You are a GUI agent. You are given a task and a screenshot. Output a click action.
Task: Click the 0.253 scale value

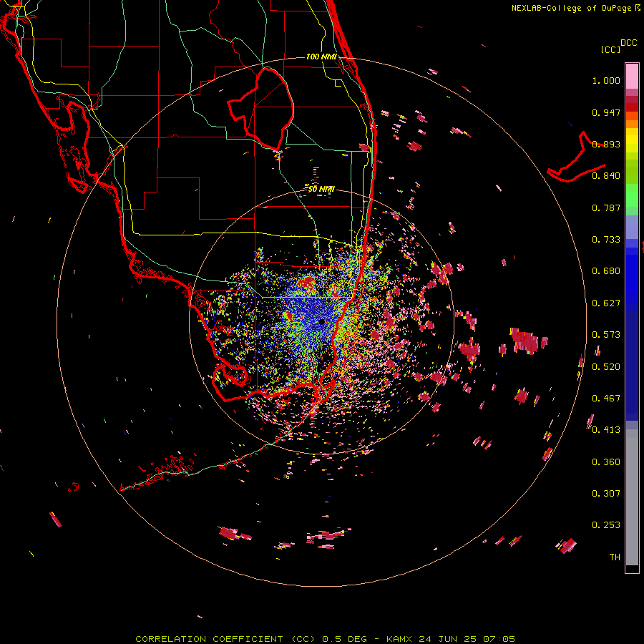(606, 525)
